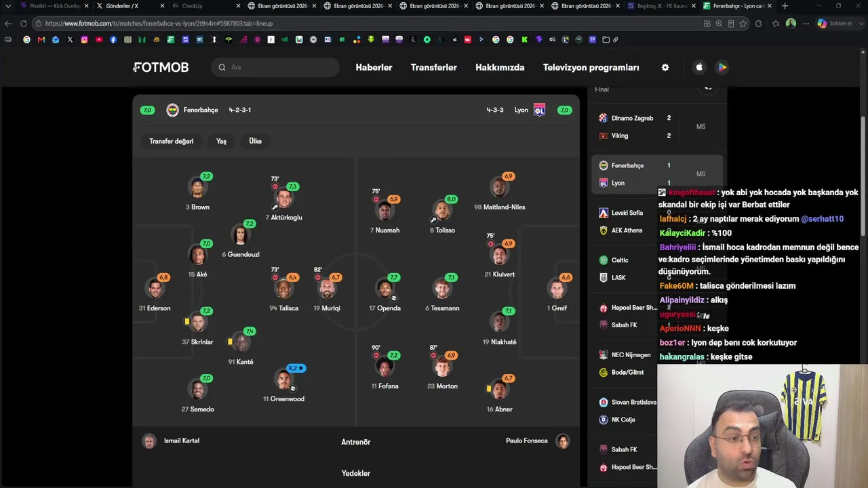Close the CheckUp browser tab
This screenshot has width=868, height=488.
tap(238, 6)
